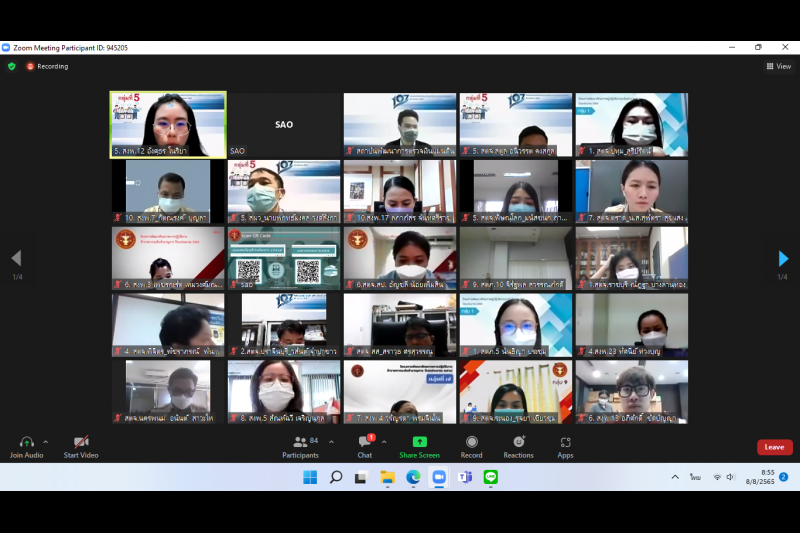800x533 pixels.
Task: Start recording with the Record icon
Action: (471, 442)
